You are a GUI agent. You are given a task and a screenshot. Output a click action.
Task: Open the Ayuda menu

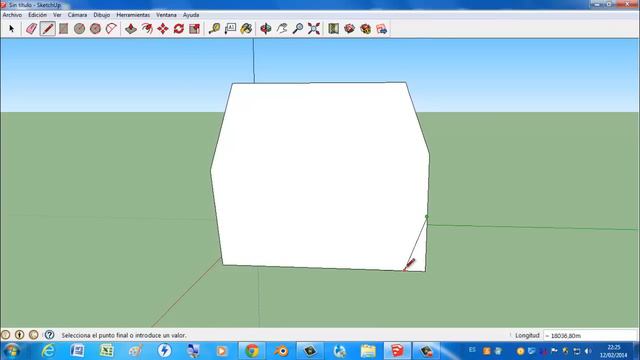tap(191, 15)
